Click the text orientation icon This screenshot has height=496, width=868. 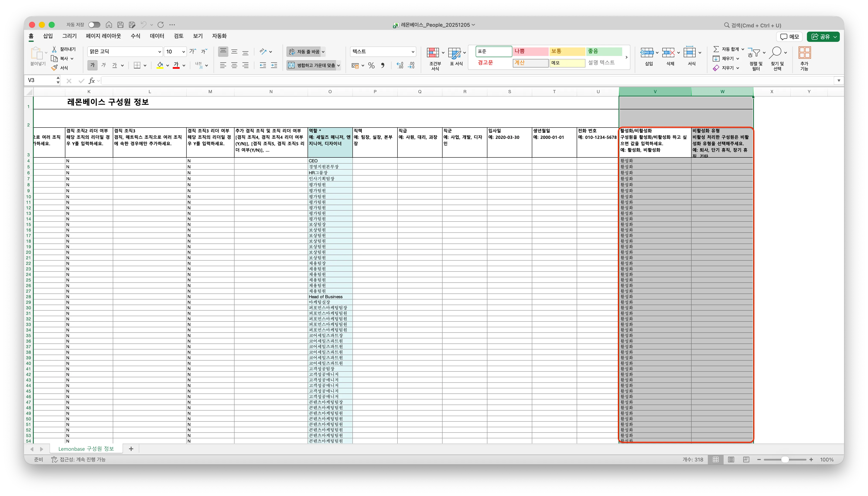tap(263, 51)
